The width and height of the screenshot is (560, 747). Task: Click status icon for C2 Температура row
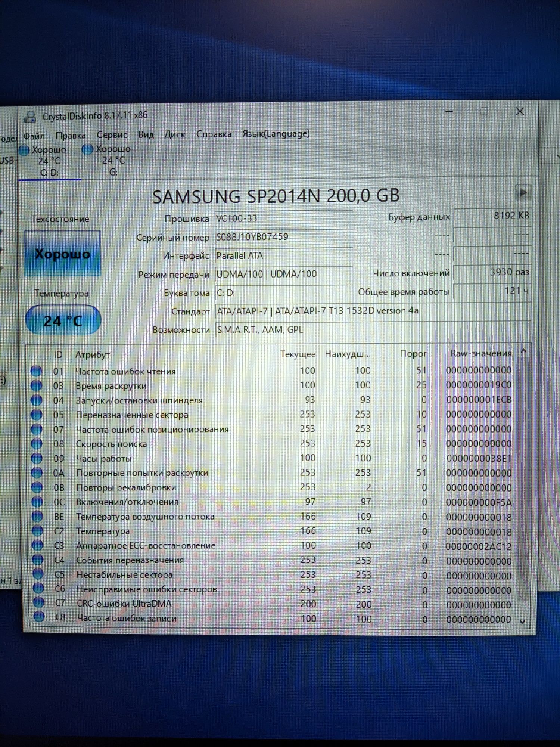point(37,531)
